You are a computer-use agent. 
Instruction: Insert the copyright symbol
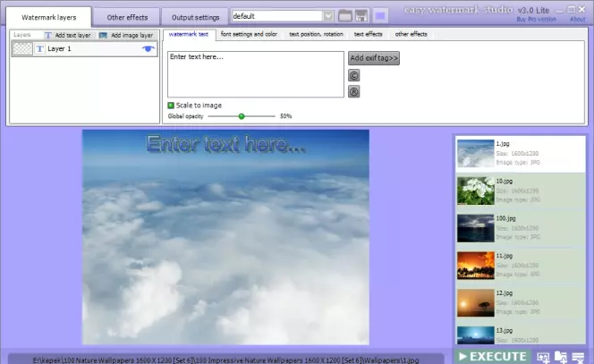coord(354,75)
